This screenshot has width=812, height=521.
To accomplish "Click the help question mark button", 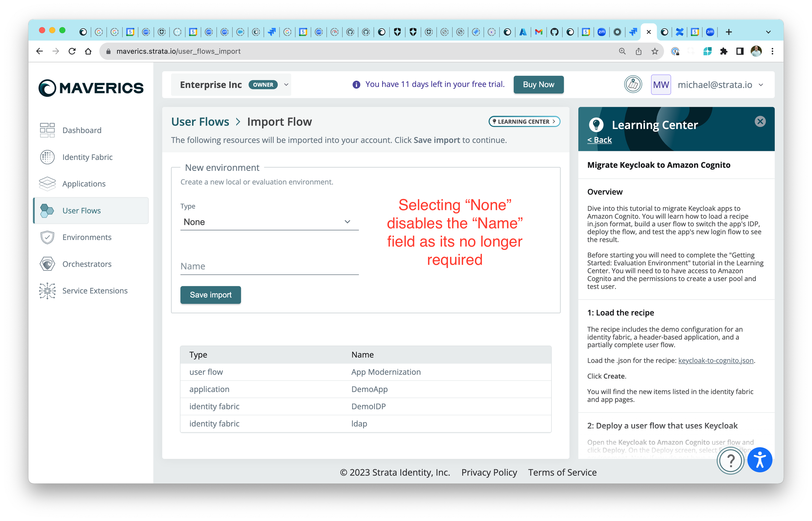I will [x=730, y=460].
